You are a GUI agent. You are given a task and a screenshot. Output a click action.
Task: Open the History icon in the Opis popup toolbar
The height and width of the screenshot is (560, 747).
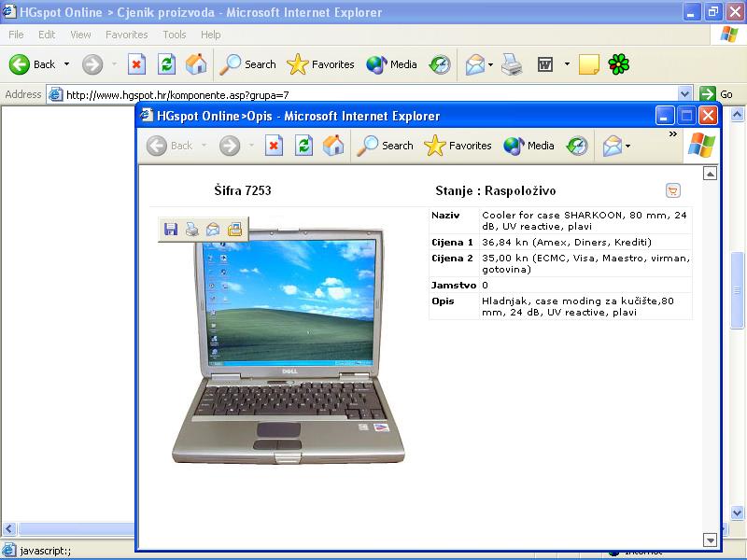[577, 146]
